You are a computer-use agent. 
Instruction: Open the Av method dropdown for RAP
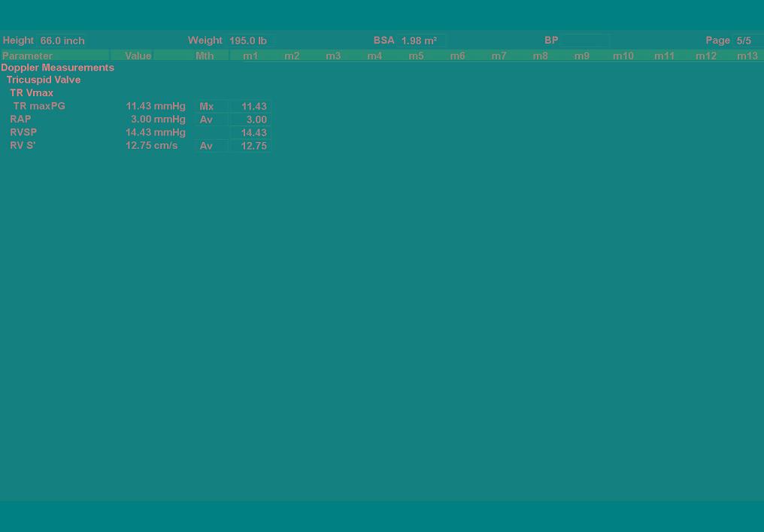pyautogui.click(x=210, y=119)
